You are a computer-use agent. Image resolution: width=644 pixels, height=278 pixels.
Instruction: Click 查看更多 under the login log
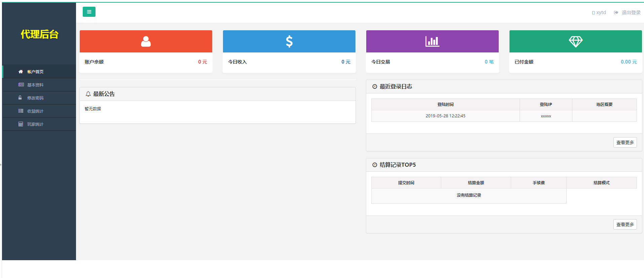pos(625,143)
